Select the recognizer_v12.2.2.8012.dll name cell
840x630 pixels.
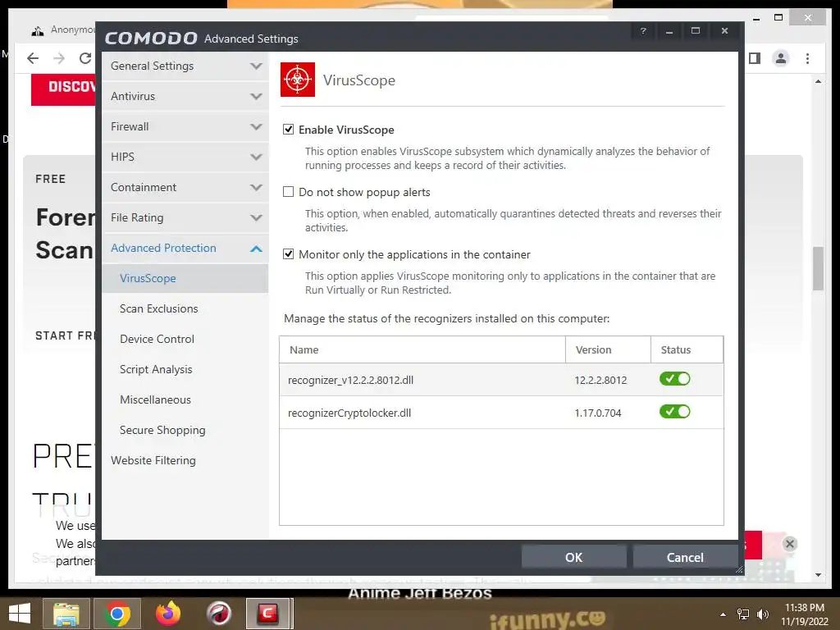pyautogui.click(x=350, y=381)
